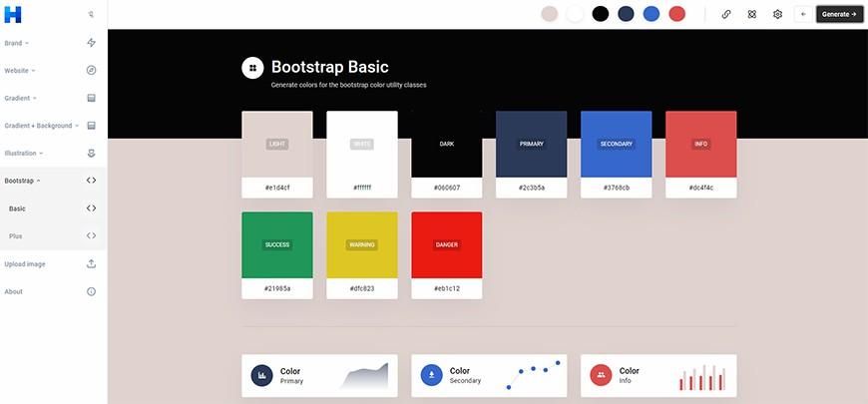This screenshot has width=868, height=404.
Task: Click the face icon beside Illustration
Action: pyautogui.click(x=92, y=154)
